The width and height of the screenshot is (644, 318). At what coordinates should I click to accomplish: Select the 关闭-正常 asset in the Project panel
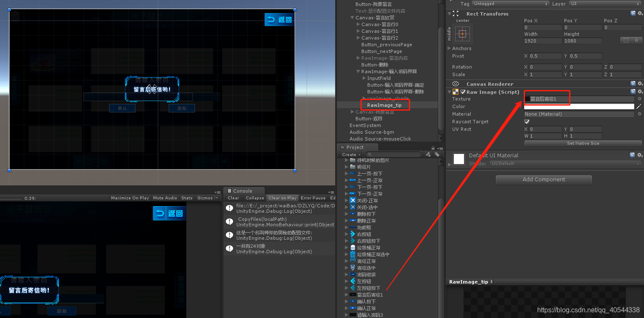click(364, 201)
